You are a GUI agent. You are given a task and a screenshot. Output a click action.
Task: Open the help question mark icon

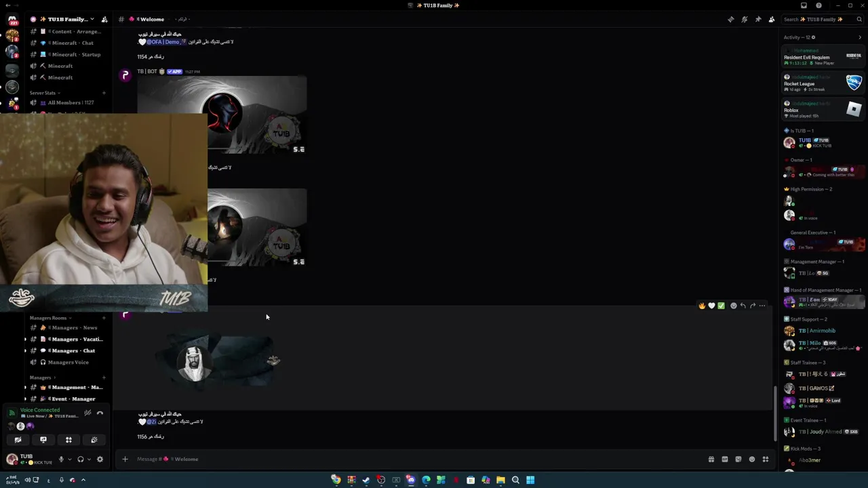(x=818, y=5)
